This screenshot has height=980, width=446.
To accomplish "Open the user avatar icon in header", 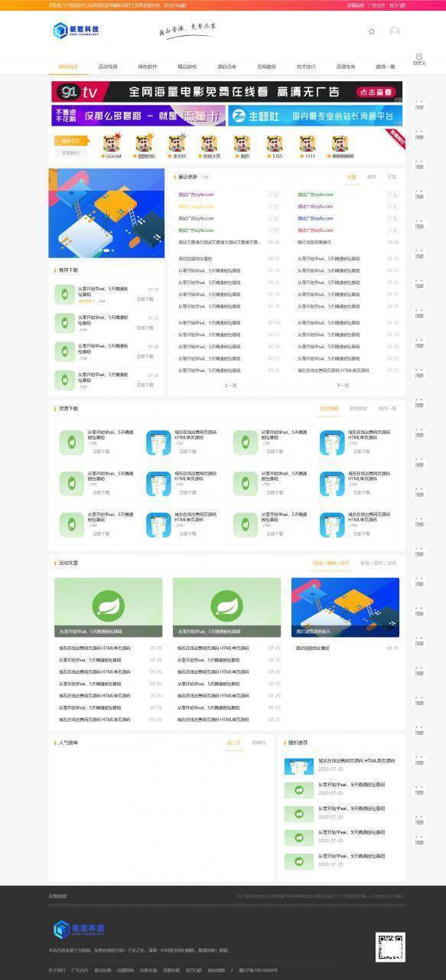I will point(395,31).
